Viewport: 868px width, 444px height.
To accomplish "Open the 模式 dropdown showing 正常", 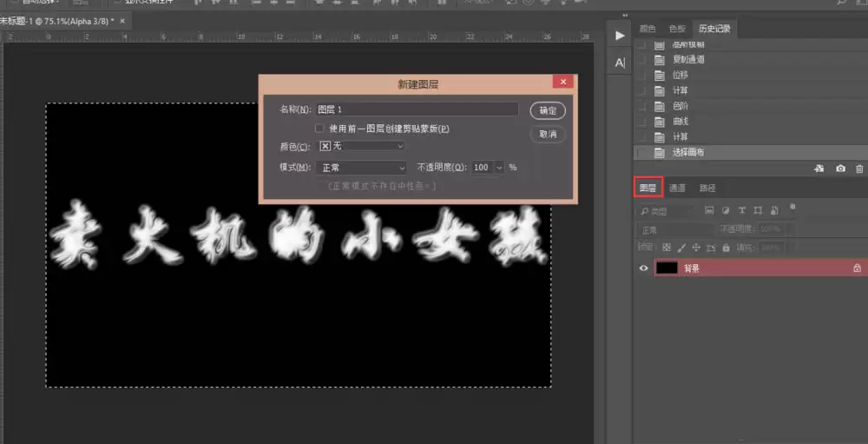I will [x=362, y=168].
